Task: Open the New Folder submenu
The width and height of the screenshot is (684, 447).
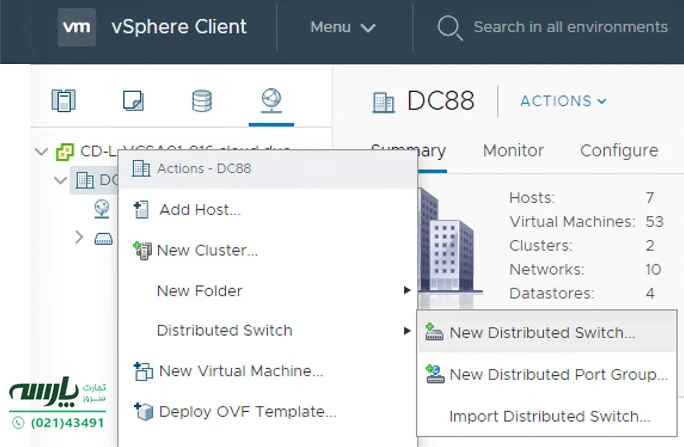Action: click(x=267, y=290)
